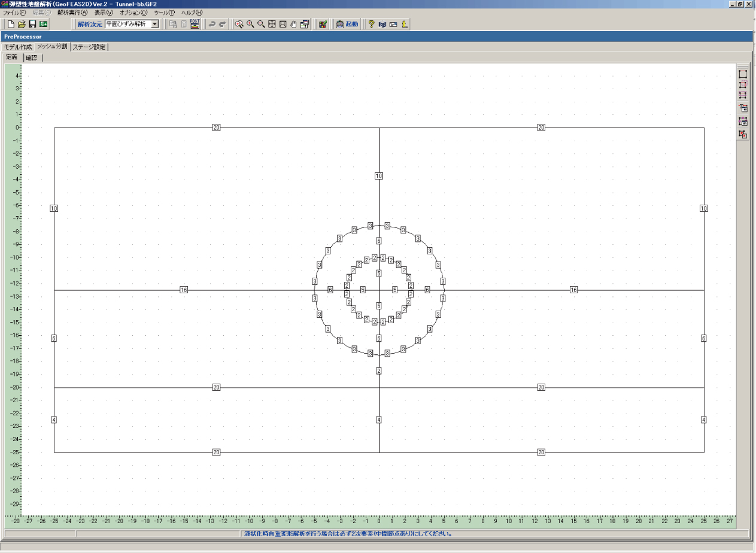The width and height of the screenshot is (756, 553).
Task: Switch to the モデル作成 tab
Action: click(18, 47)
